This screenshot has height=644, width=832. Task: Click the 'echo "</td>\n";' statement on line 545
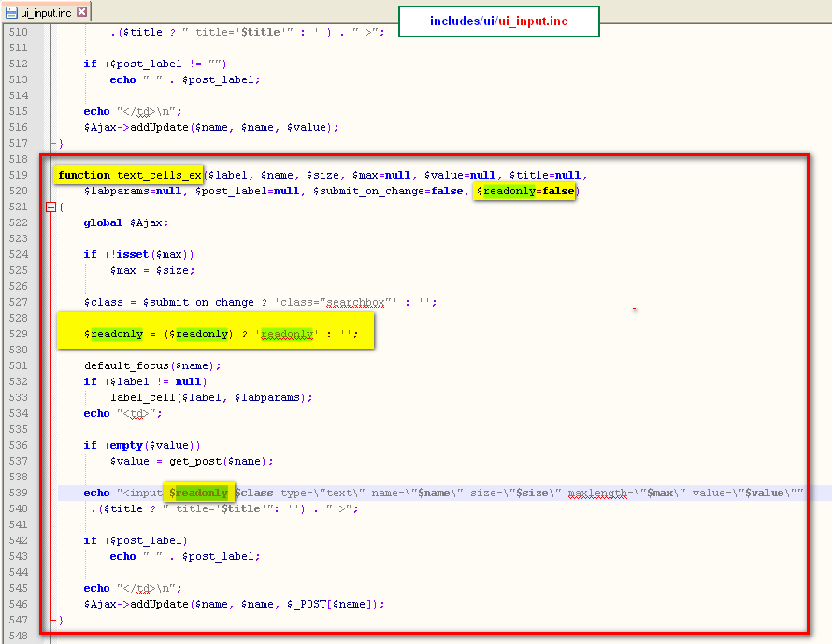[x=133, y=588]
